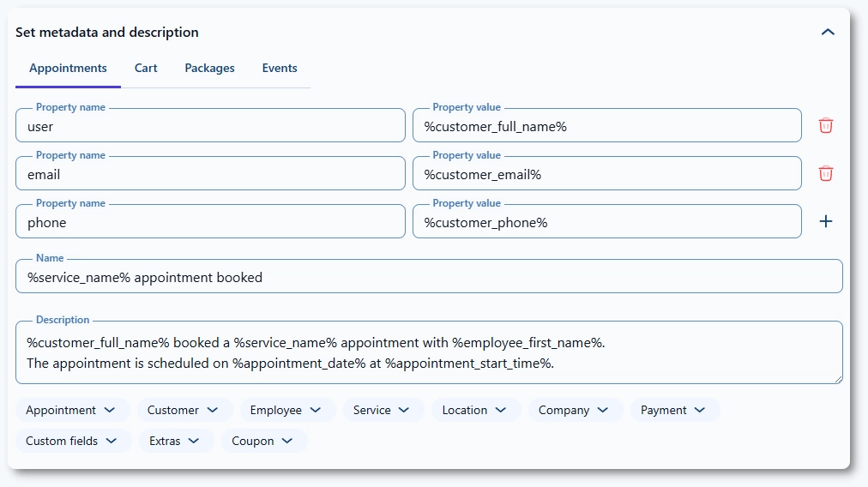Screen dimensions: 868x487
Task: Open the Packages tab
Action: [x=209, y=69]
